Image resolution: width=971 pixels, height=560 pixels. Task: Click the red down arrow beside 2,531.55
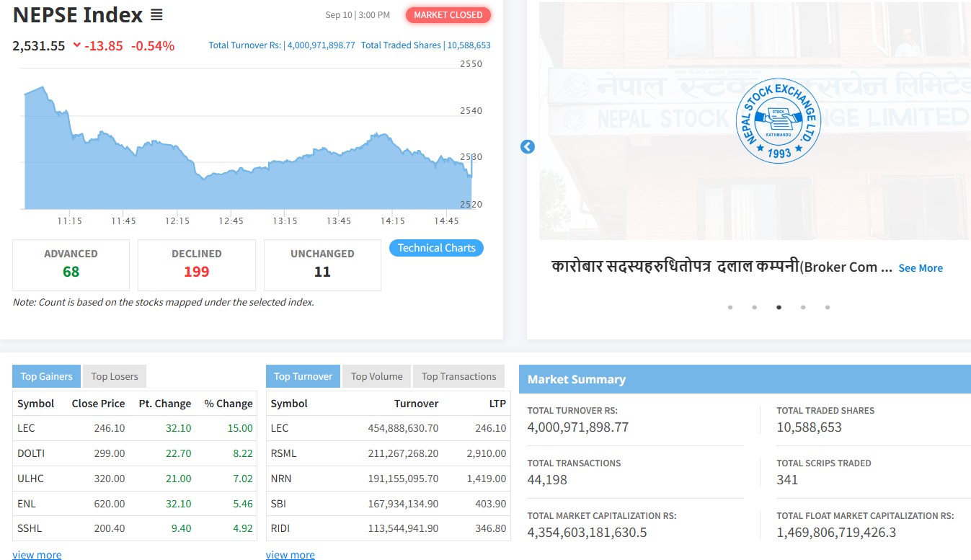pos(77,46)
